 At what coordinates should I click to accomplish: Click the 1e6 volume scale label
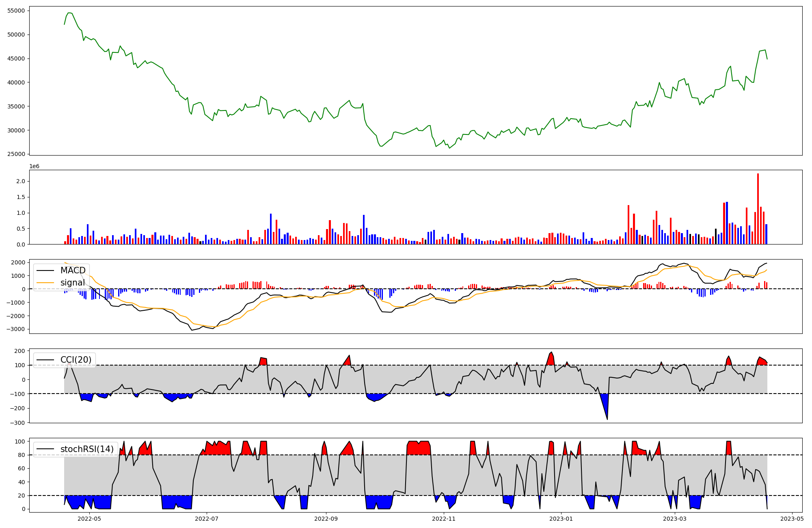(x=34, y=167)
